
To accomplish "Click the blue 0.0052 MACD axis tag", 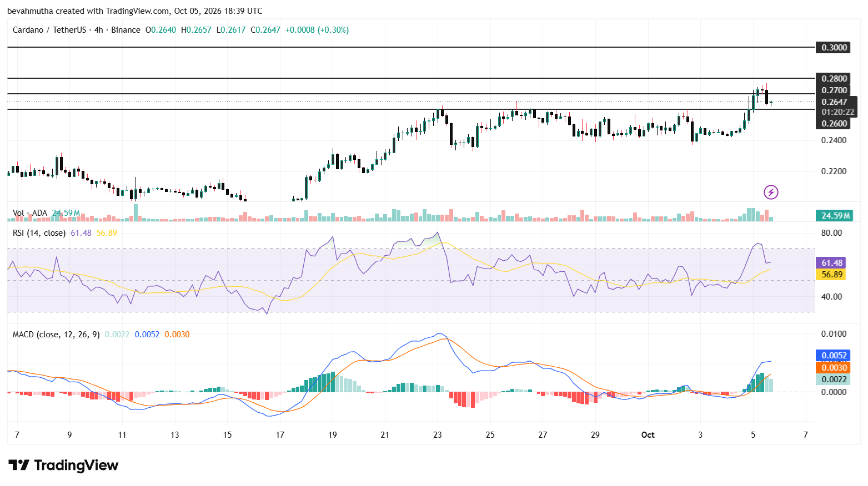I will coord(833,356).
